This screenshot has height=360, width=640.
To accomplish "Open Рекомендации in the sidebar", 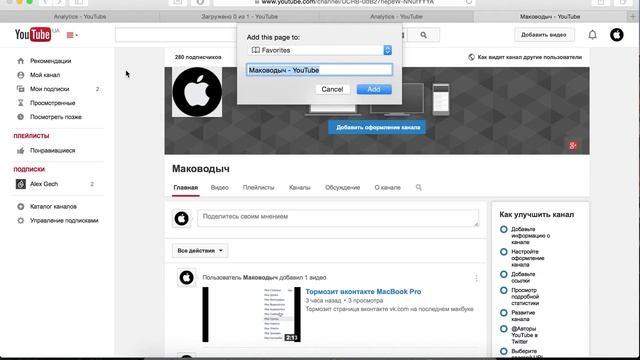I will [51, 61].
